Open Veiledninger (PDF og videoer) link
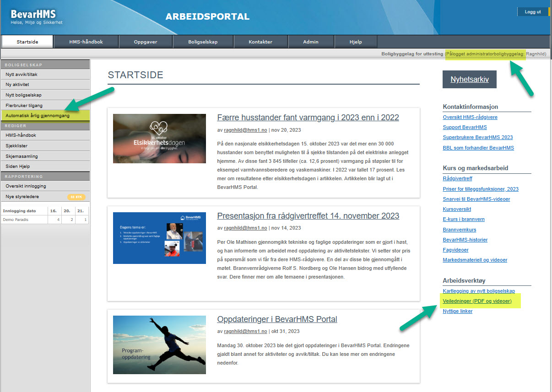This screenshot has height=392, width=552. [x=477, y=301]
